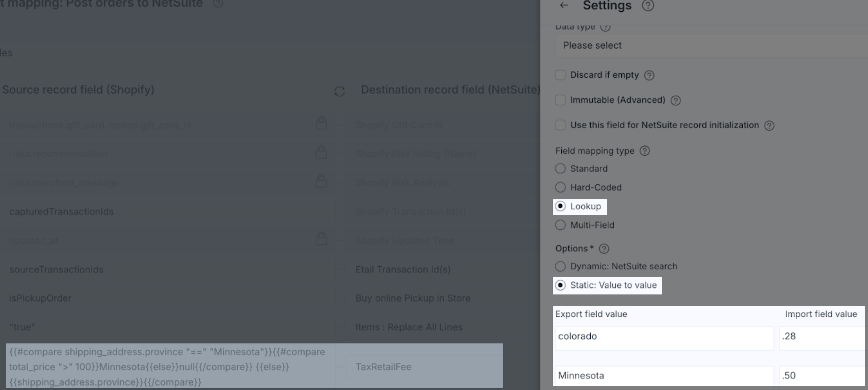Select Standard field mapping type
868x390 pixels.
tap(560, 168)
